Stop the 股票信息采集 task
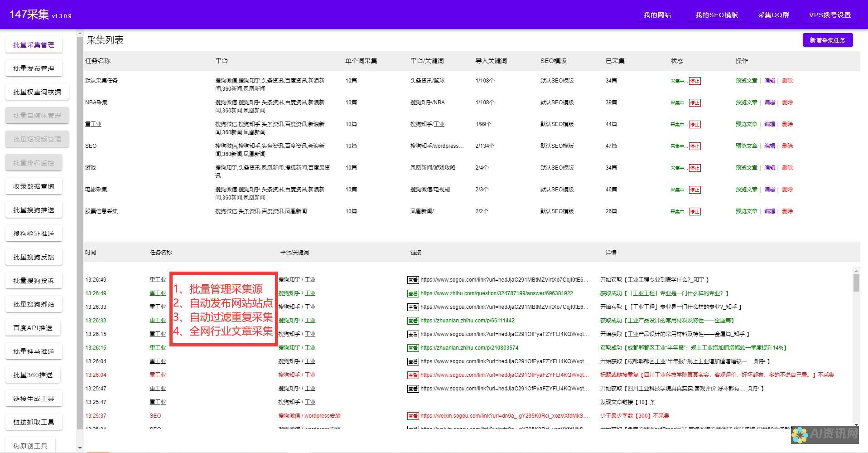The image size is (868, 453). click(694, 212)
